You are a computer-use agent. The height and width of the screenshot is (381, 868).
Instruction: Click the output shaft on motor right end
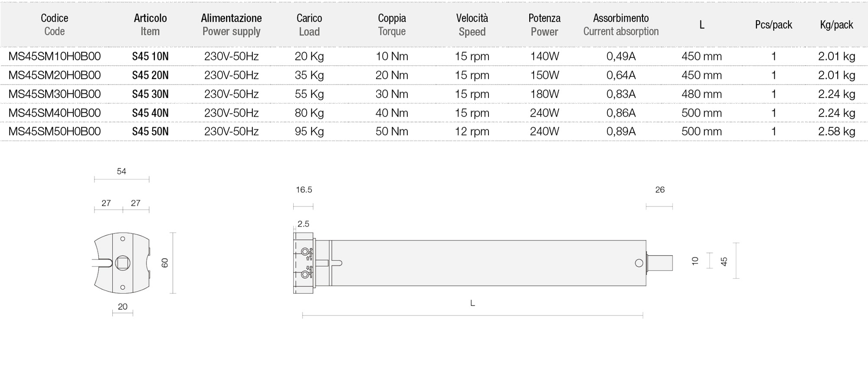click(x=660, y=263)
